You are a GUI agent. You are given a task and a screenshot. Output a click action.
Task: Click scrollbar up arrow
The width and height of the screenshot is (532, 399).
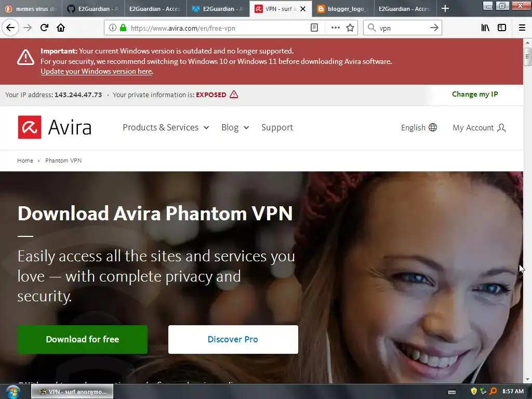pyautogui.click(x=527, y=43)
